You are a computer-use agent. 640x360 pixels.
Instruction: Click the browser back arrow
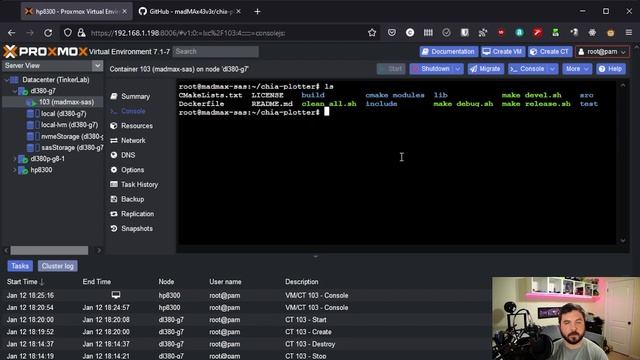click(11, 33)
